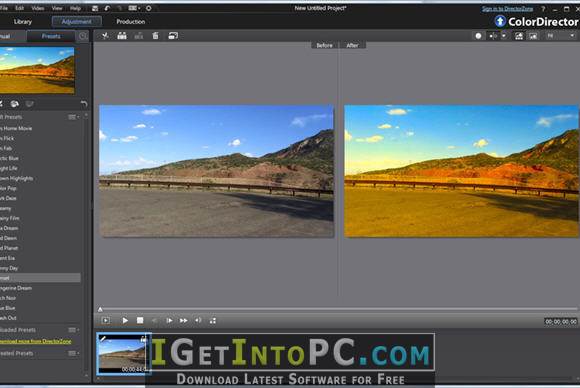Click the Before label
The width and height of the screenshot is (580, 388).
(324, 45)
